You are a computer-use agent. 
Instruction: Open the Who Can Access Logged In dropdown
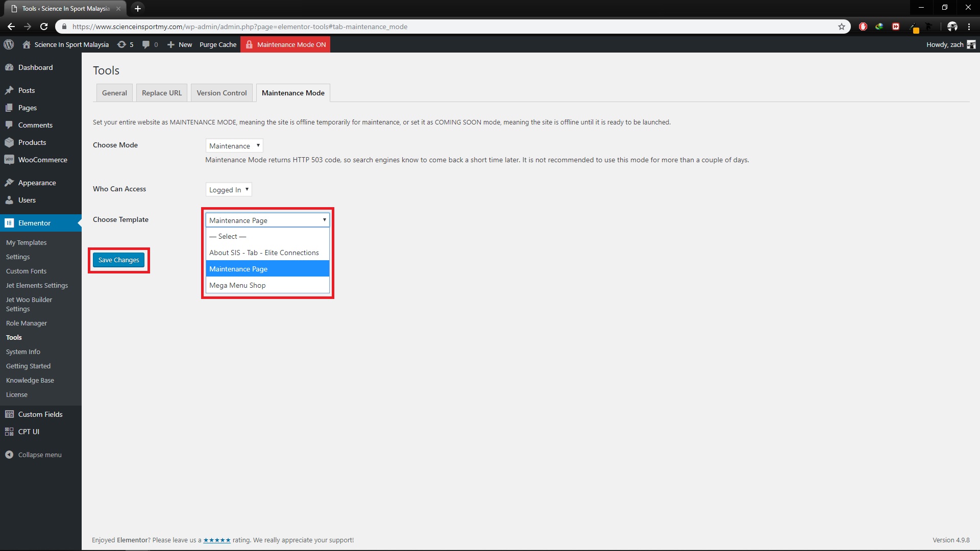point(229,190)
